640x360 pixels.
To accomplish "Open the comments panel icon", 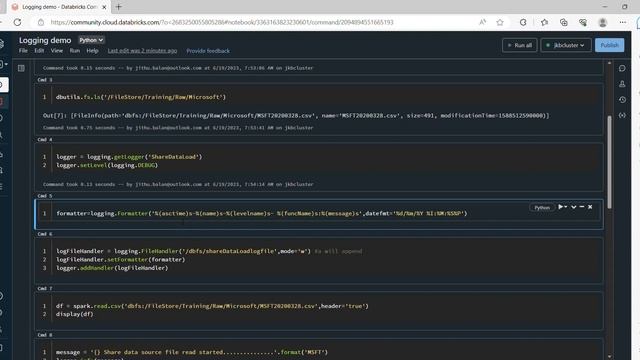I will 622,68.
